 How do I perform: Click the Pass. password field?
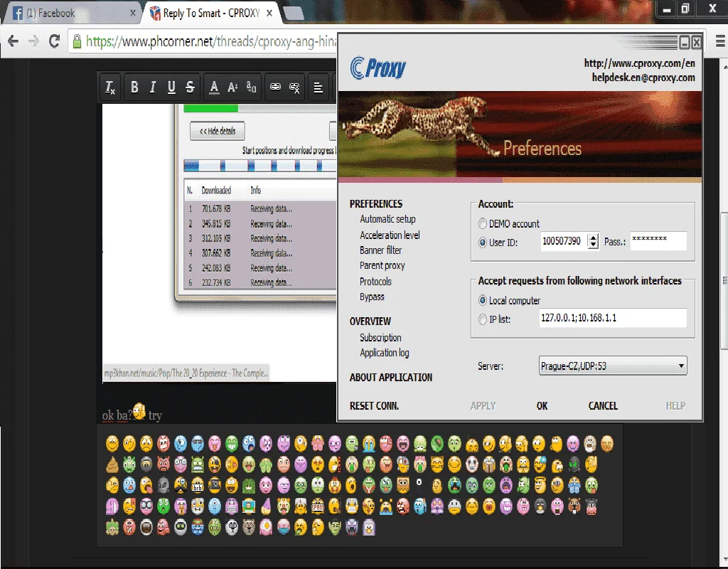click(x=658, y=241)
